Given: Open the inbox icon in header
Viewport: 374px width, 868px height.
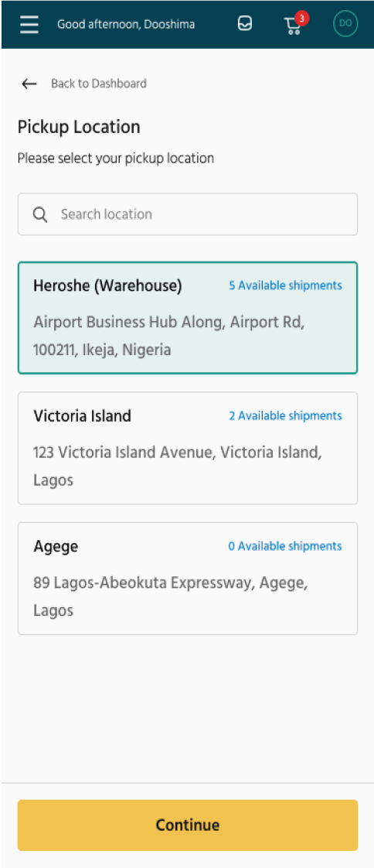Looking at the screenshot, I should pyautogui.click(x=245, y=24).
